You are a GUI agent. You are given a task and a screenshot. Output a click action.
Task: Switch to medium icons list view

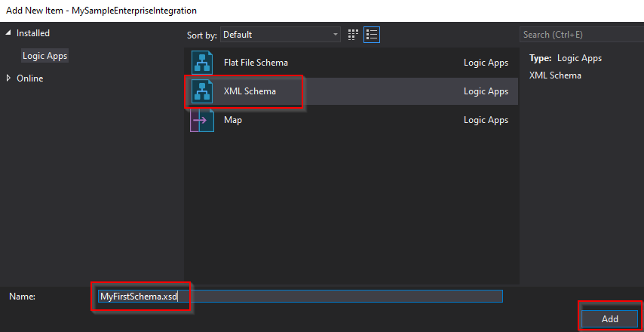pyautogui.click(x=371, y=35)
